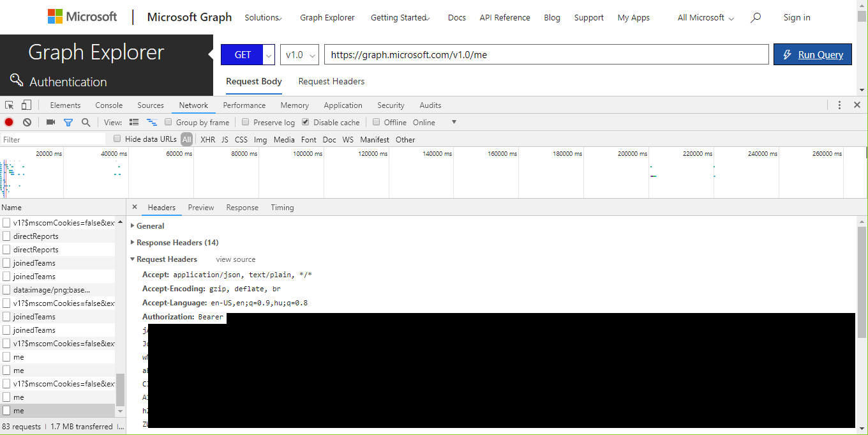This screenshot has height=435, width=868.
Task: Open the All Microsoft dropdown
Action: [706, 18]
